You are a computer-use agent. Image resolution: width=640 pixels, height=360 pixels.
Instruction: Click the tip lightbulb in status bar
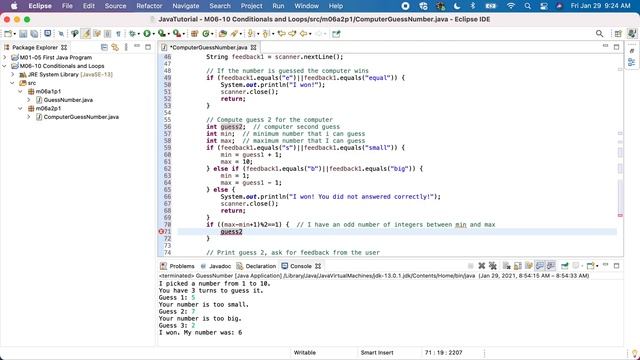[x=634, y=353]
